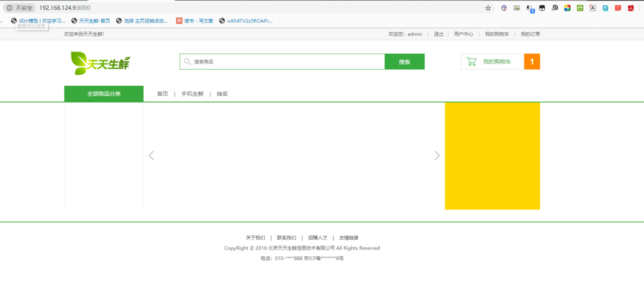Open the 首页 navigation item
Screen dimensions: 644x299
click(x=163, y=94)
